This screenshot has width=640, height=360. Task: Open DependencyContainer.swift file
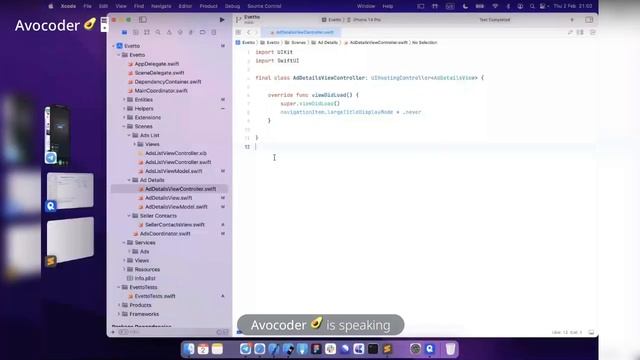(168, 82)
